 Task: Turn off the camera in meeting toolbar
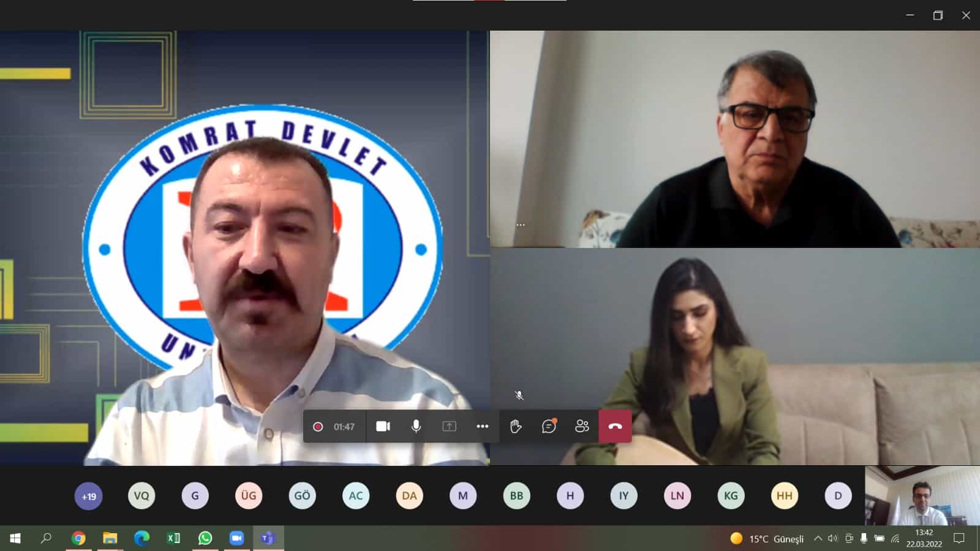(383, 426)
